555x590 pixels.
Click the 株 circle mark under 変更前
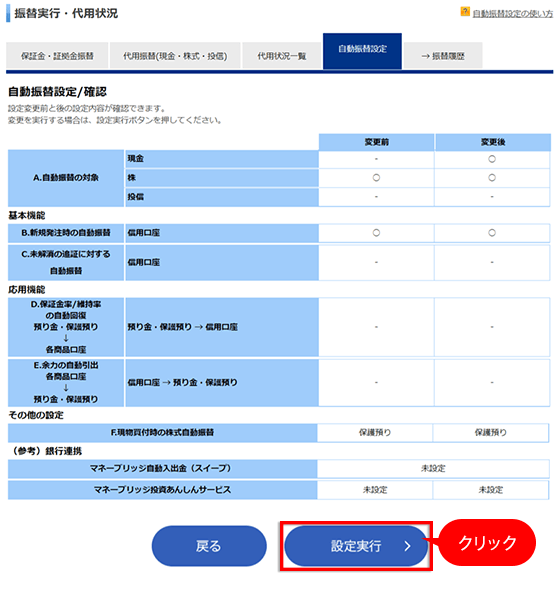[x=376, y=178]
